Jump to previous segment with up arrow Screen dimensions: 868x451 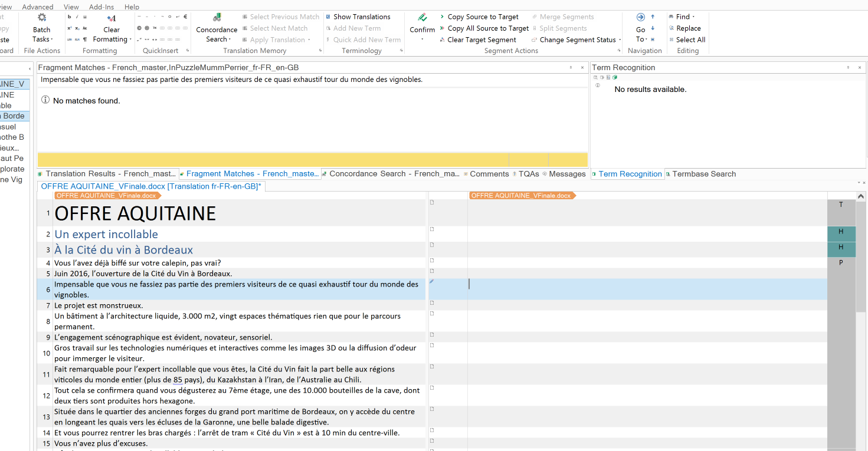click(x=653, y=17)
